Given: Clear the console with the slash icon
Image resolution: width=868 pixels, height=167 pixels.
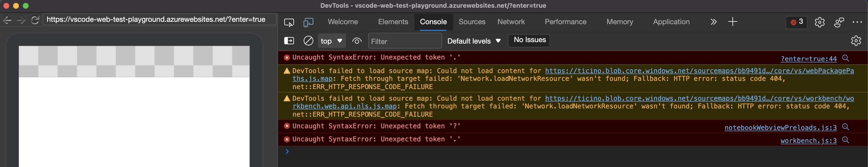Looking at the screenshot, I should click(308, 41).
